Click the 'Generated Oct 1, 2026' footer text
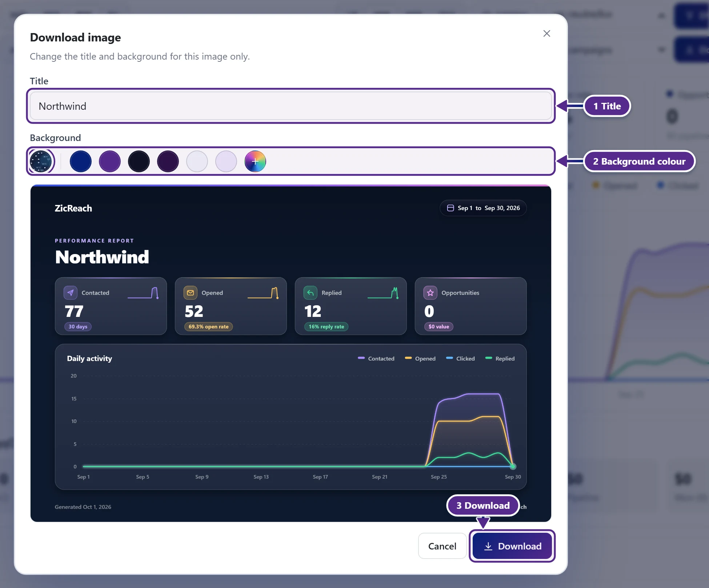The width and height of the screenshot is (709, 588). point(83,507)
